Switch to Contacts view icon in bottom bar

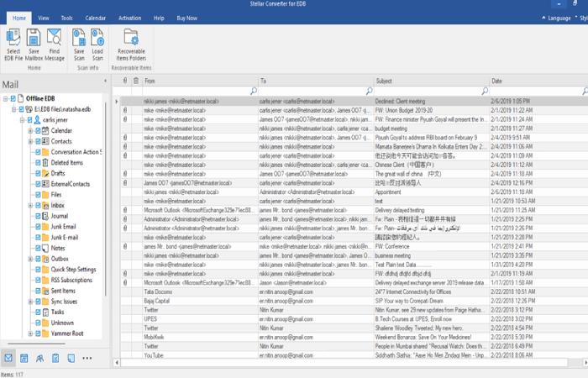click(39, 358)
